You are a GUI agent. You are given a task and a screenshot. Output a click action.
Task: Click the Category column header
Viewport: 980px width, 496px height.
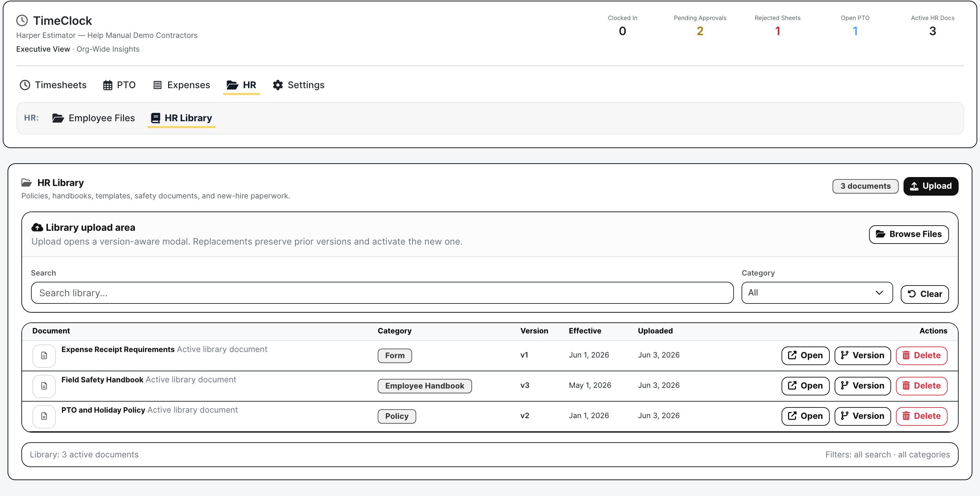[395, 331]
